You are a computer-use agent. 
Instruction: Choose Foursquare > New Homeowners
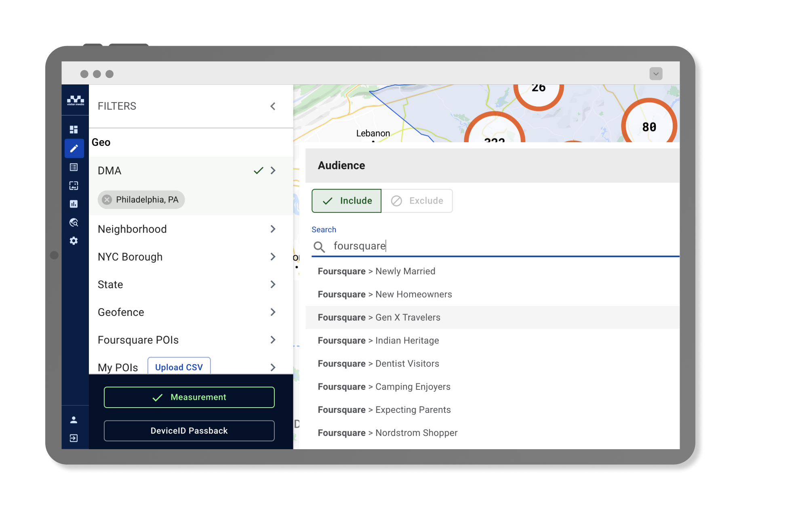click(x=493, y=294)
